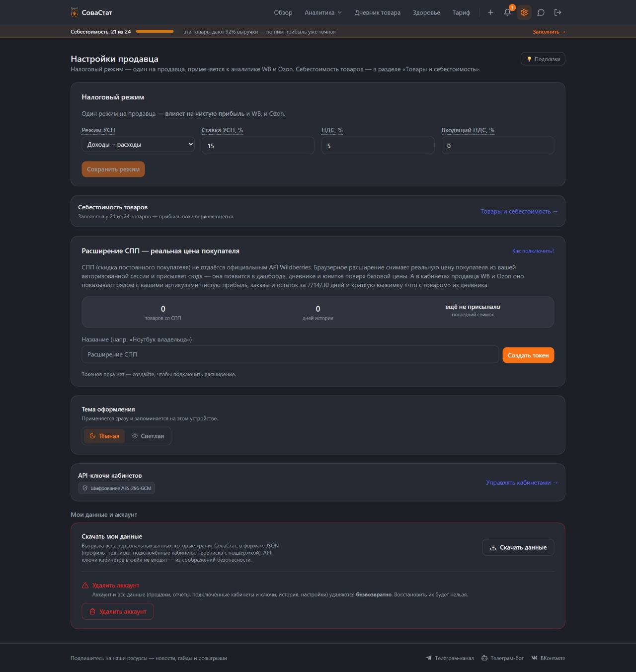Open the Дневник товара section
This screenshot has height=672, width=636.
(x=378, y=12)
